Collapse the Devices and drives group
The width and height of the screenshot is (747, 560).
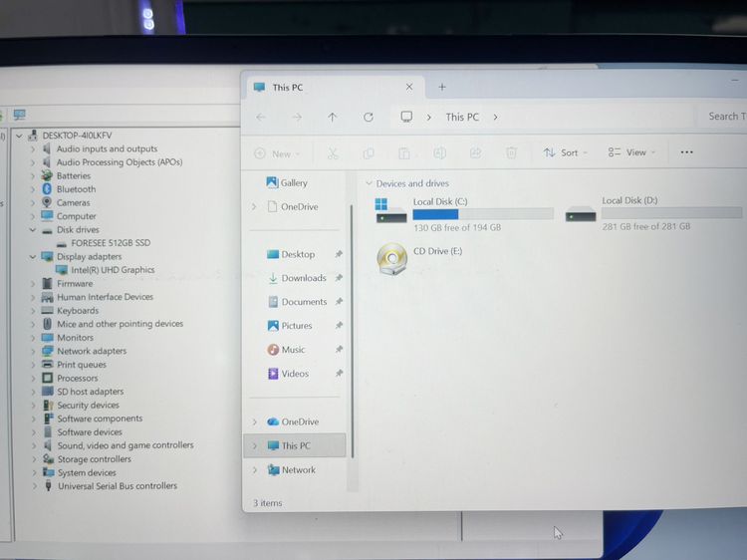pyautogui.click(x=369, y=183)
